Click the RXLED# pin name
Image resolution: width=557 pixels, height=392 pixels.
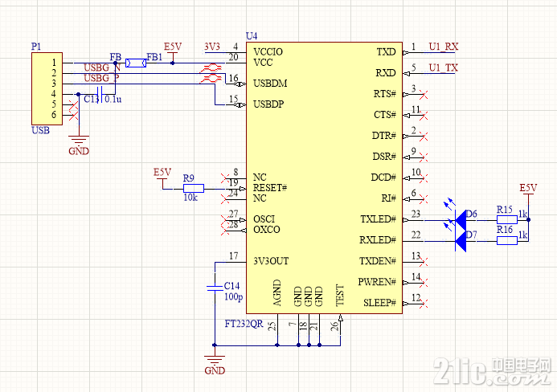tap(378, 240)
